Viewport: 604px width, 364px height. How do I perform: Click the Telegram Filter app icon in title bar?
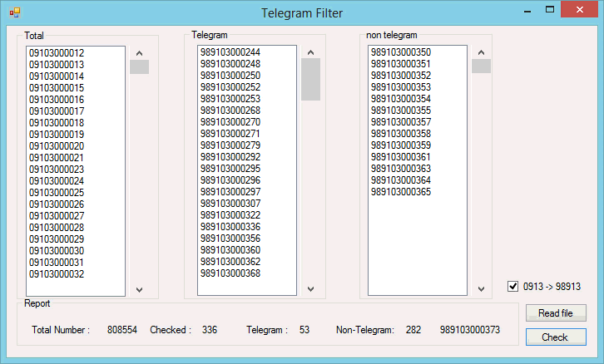tap(15, 12)
